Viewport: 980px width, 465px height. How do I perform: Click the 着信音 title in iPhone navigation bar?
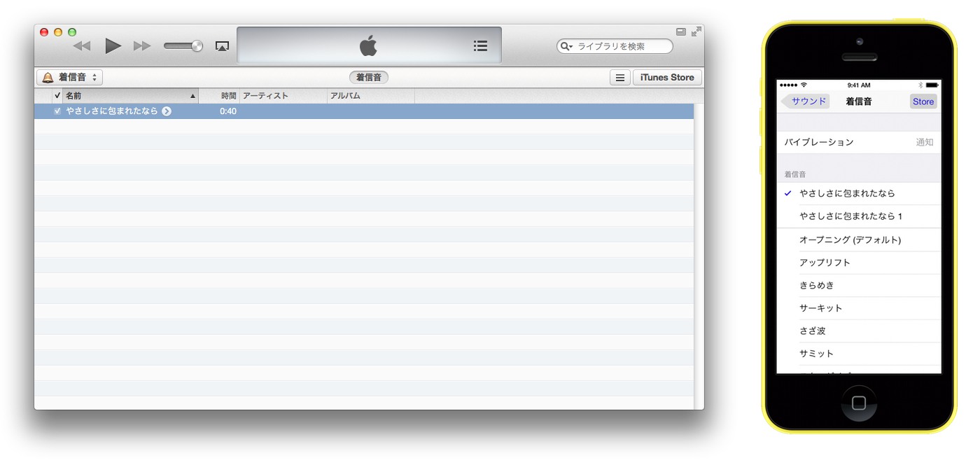tap(859, 102)
